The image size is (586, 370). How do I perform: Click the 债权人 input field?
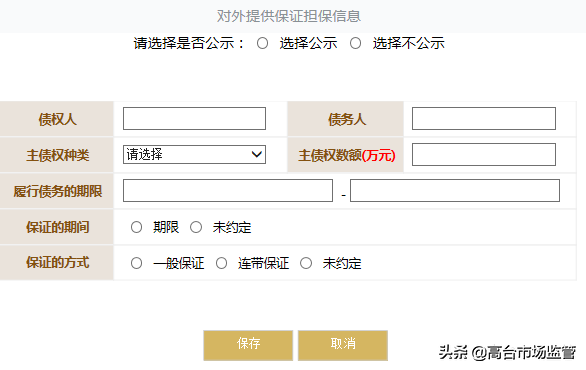[x=194, y=118]
